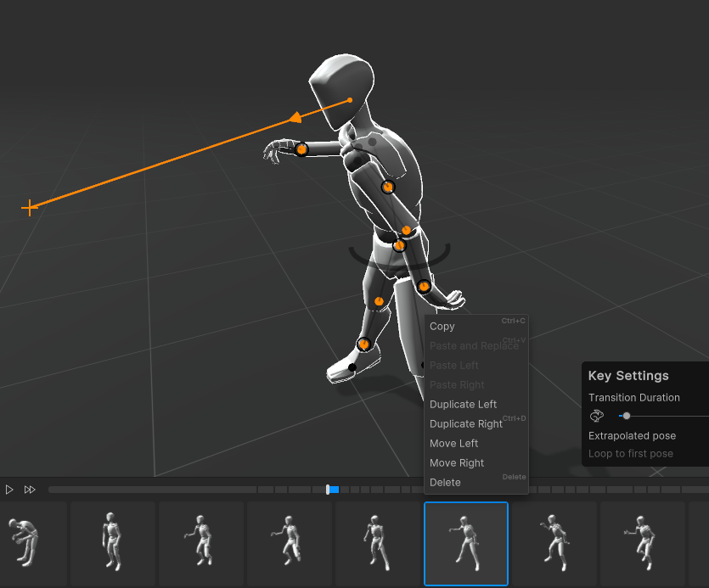Click the blue highlighted segment in the timeline
709x588 pixels.
pos(335,490)
